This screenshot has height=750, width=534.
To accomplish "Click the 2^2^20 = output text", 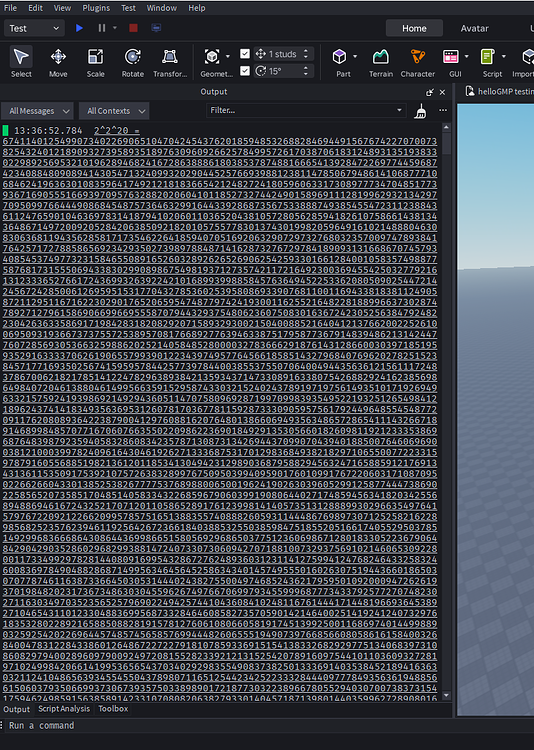I will [117, 131].
